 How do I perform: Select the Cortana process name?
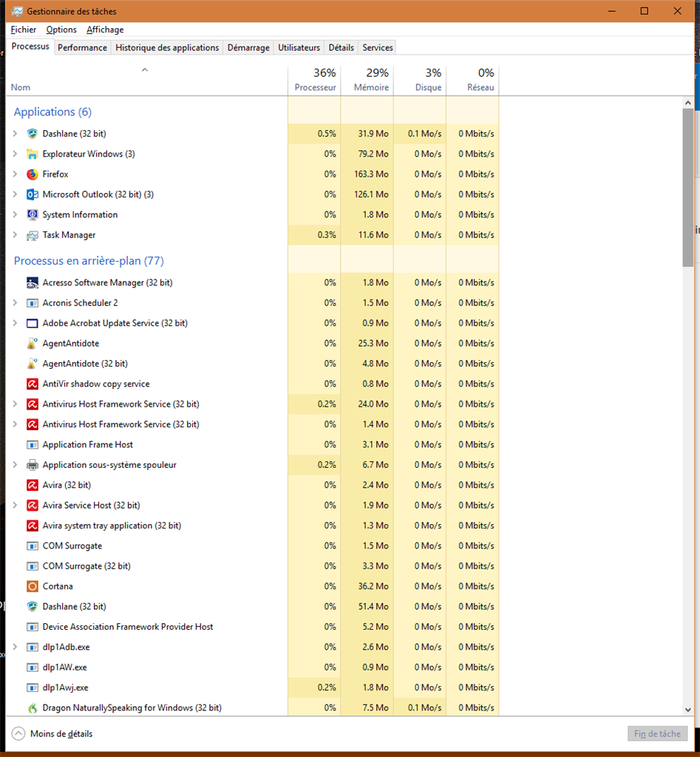[58, 586]
